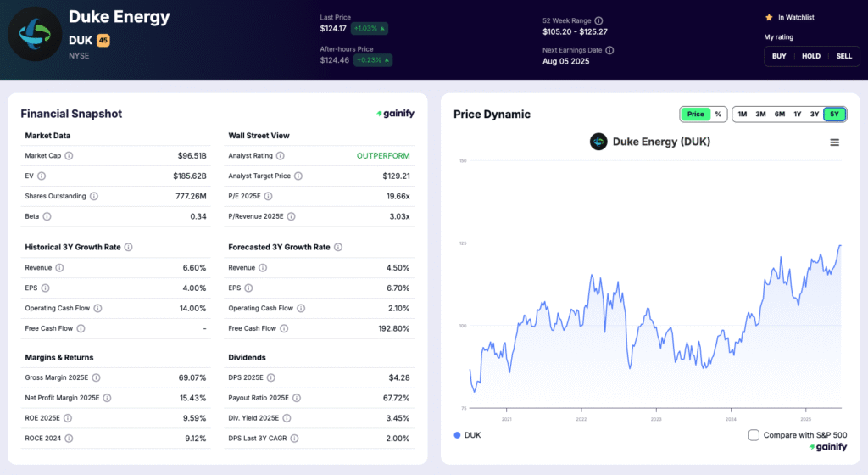Screen dimensions: 868x475
Task: Click the Duke Energy logo above chart
Action: (x=598, y=142)
